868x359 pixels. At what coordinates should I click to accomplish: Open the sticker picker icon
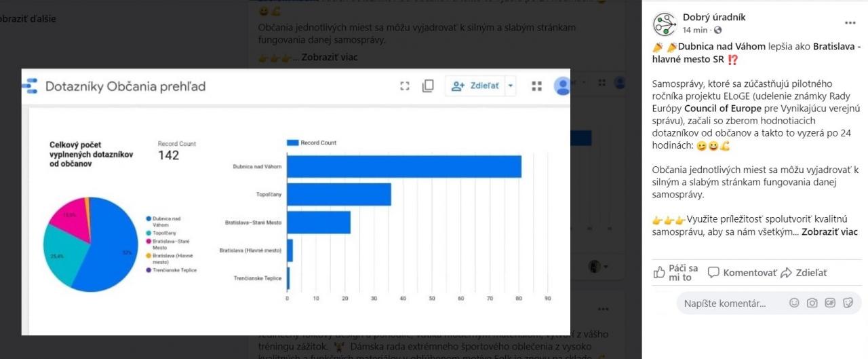click(847, 303)
